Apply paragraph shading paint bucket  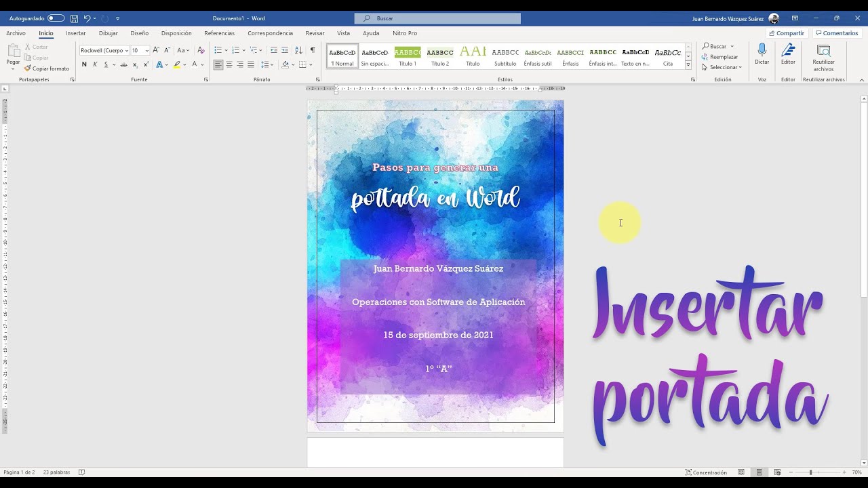coord(285,64)
